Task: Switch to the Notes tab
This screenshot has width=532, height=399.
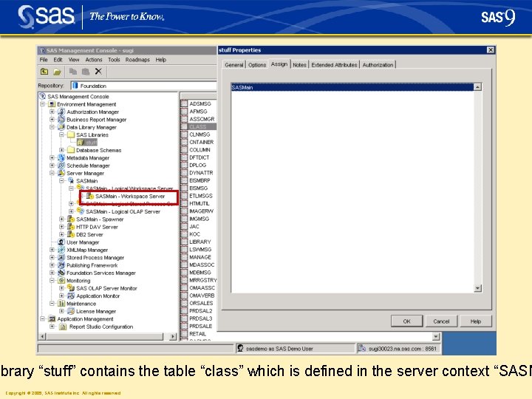Action: [299, 65]
